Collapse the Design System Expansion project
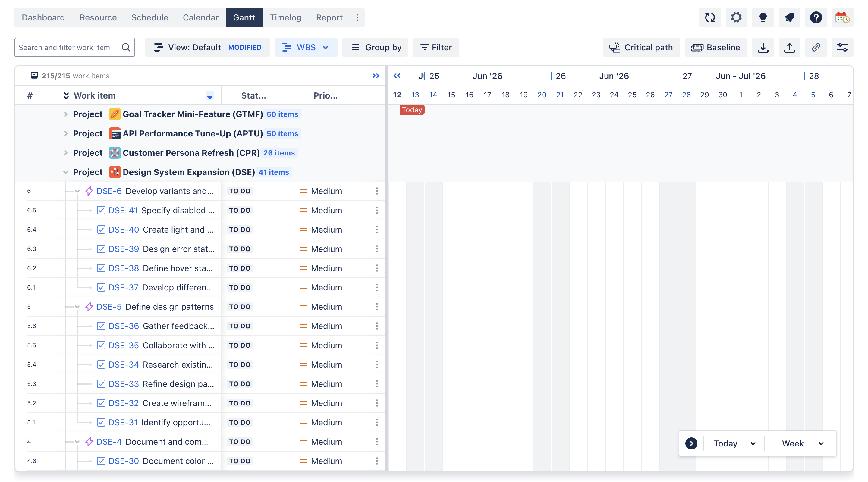This screenshot has width=868, height=482. tap(66, 172)
